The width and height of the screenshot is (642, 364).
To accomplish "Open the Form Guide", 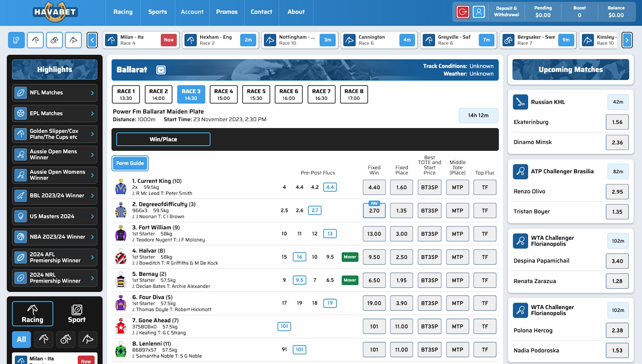I will (x=130, y=163).
